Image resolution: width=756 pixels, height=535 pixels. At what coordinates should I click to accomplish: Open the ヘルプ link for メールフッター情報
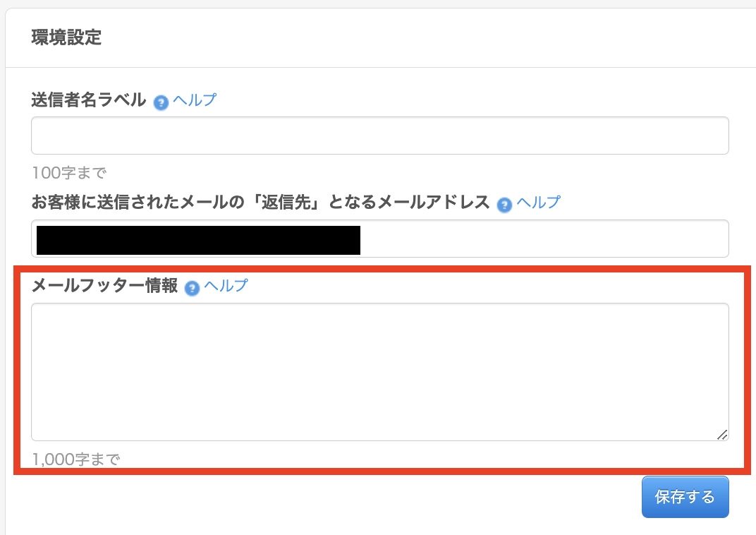coord(226,286)
